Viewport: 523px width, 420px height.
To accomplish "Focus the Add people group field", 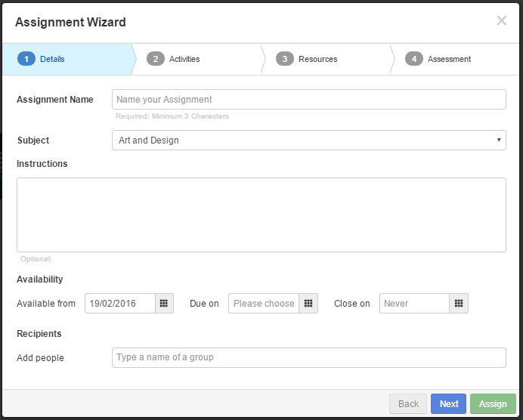I will (309, 357).
